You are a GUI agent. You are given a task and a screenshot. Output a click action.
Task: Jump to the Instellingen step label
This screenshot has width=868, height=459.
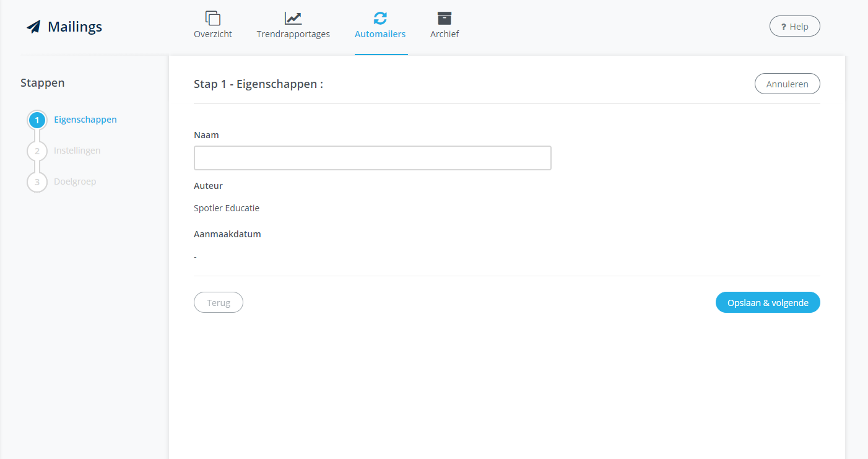pyautogui.click(x=77, y=151)
